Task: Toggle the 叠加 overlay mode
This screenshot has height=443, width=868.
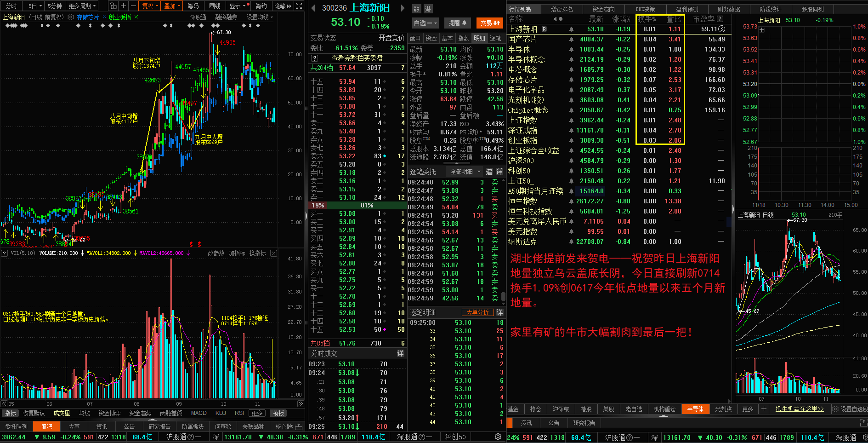Action: 172,6
